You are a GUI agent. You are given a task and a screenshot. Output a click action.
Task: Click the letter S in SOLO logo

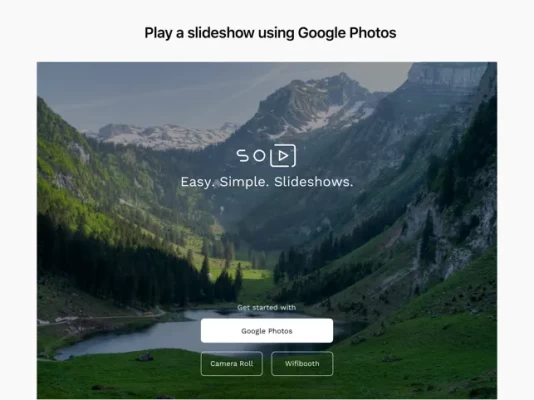pyautogui.click(x=243, y=156)
